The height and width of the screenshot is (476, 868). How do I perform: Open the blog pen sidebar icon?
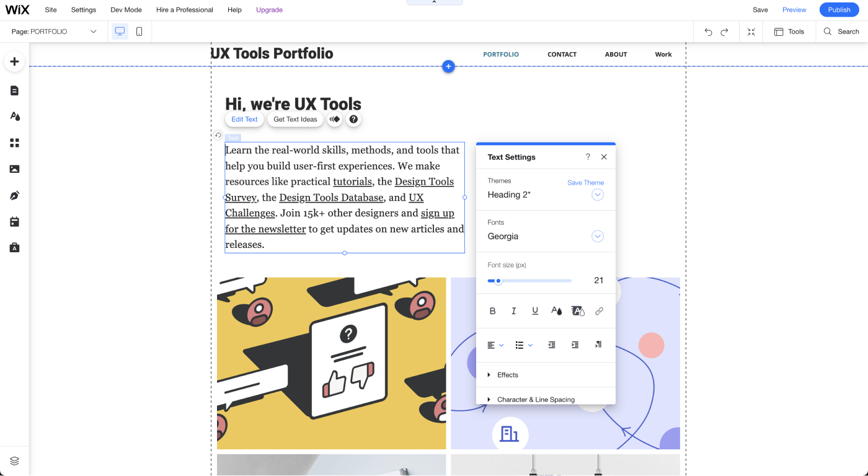(x=14, y=196)
